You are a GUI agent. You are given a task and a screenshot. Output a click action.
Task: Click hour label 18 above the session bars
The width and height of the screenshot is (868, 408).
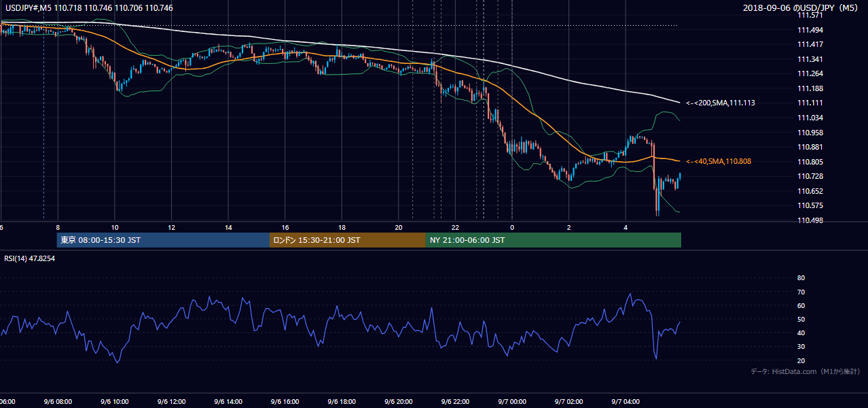pos(342,228)
